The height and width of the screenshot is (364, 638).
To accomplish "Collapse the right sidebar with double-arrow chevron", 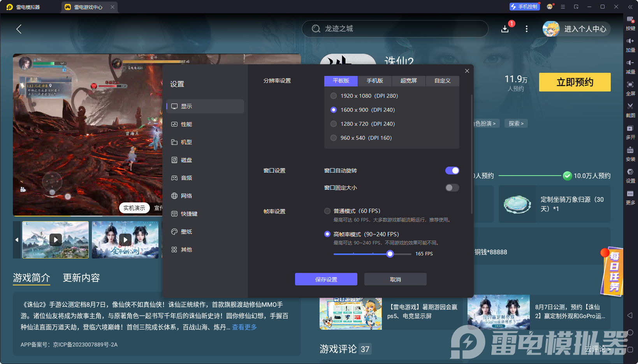I will pos(631,7).
